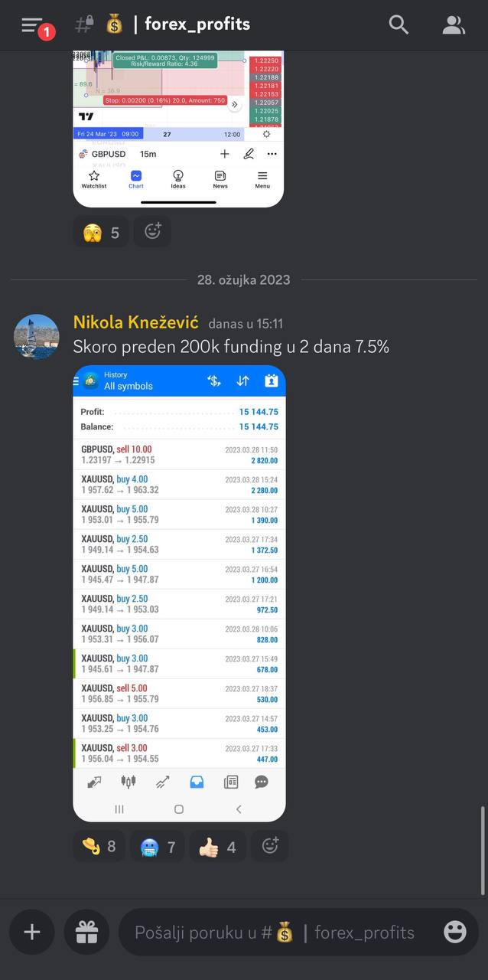Open the forex_profits channel title
Screen dimensions: 488x980
(197, 24)
